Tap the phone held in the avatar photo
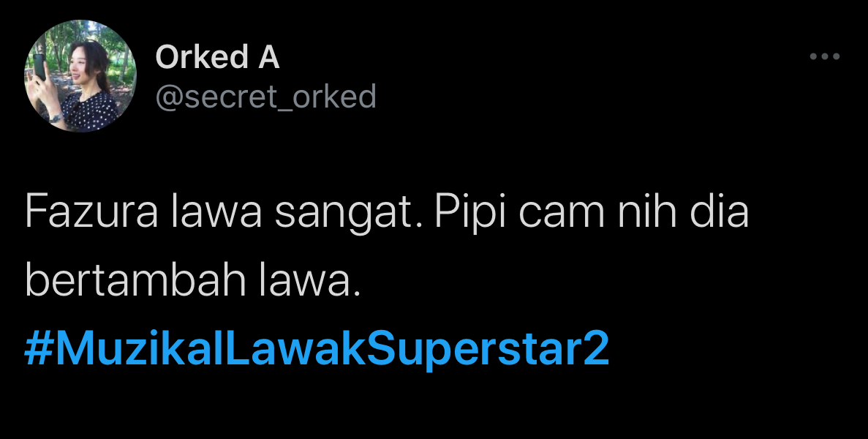 point(39,67)
